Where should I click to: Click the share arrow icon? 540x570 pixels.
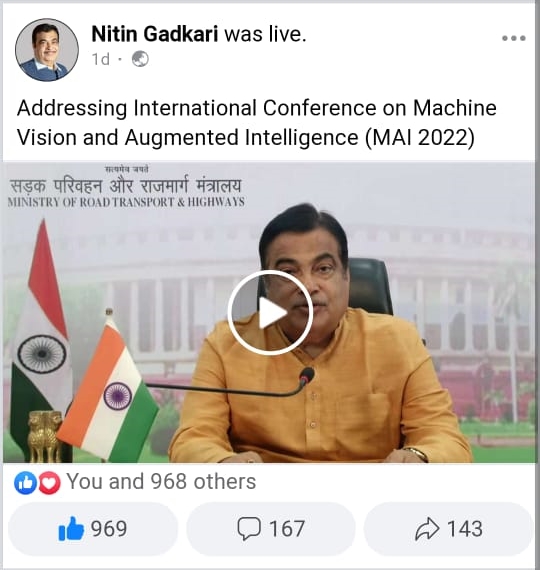pyautogui.click(x=427, y=529)
